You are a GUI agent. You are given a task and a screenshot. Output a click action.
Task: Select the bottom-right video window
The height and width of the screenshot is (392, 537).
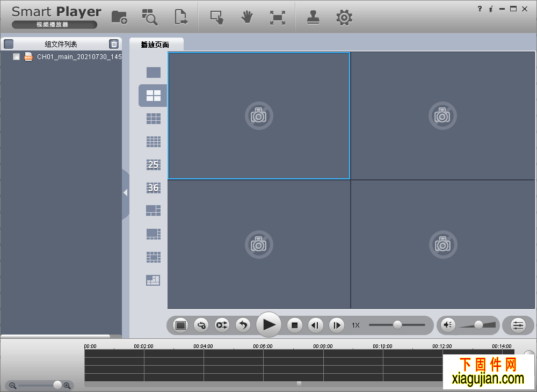point(443,244)
